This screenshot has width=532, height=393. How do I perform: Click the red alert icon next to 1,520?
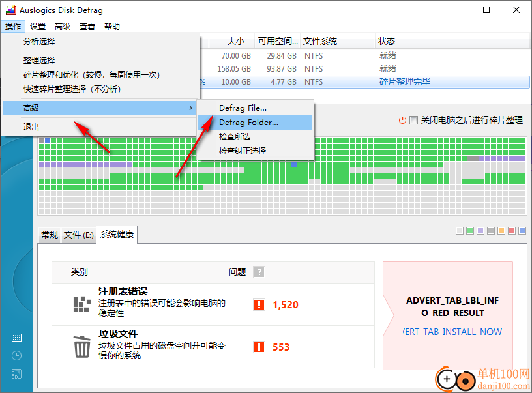(x=259, y=304)
